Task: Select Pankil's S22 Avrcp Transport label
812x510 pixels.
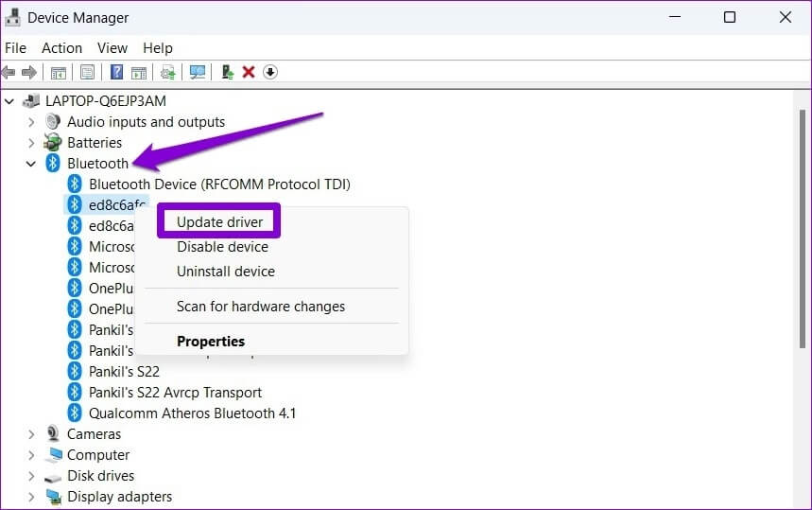Action: pos(175,393)
